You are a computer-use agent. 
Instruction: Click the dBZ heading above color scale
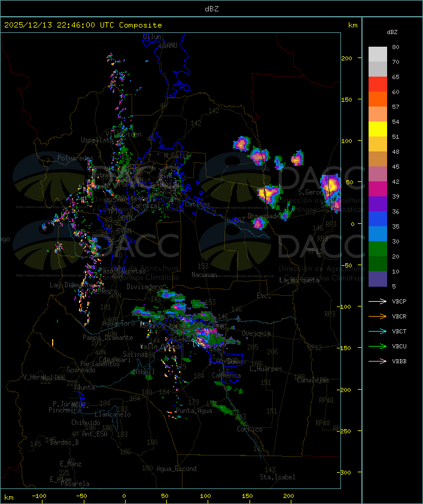[392, 32]
